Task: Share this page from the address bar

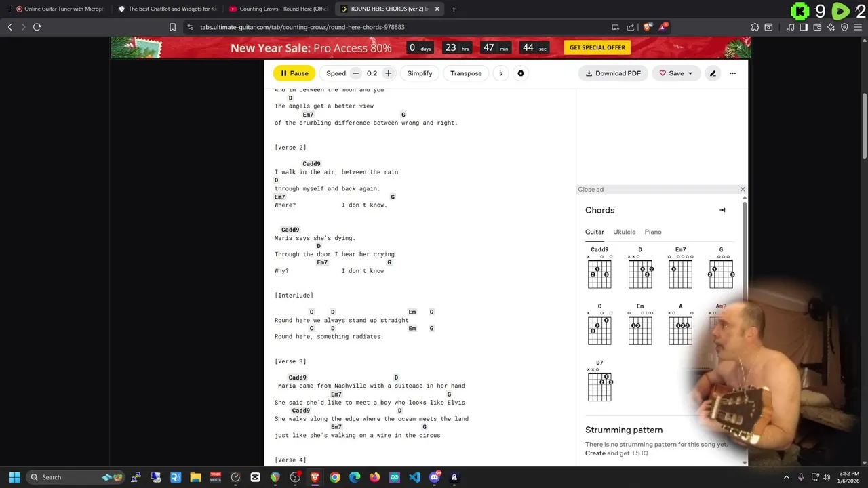Action: click(631, 27)
